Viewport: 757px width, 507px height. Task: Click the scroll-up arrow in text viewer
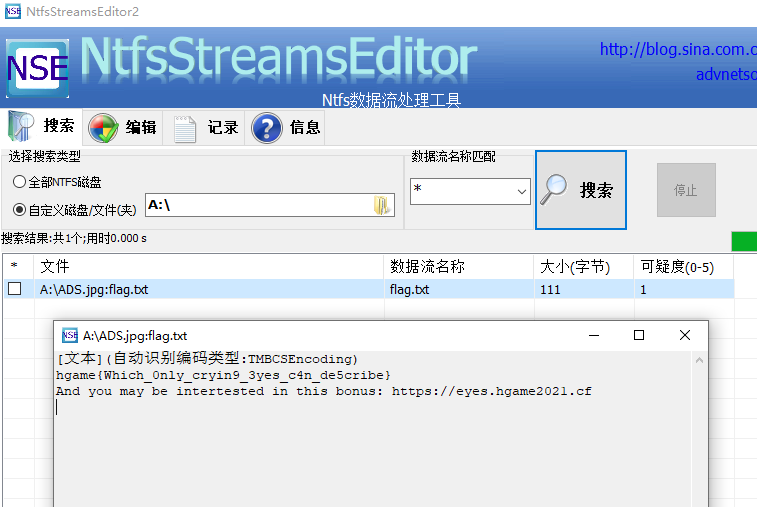pyautogui.click(x=699, y=360)
